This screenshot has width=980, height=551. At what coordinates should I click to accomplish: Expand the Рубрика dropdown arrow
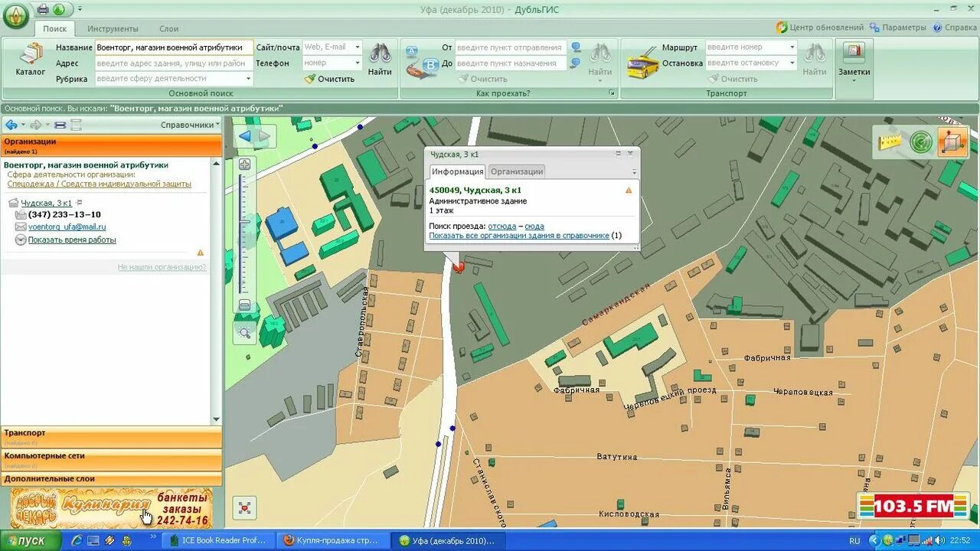[x=248, y=79]
